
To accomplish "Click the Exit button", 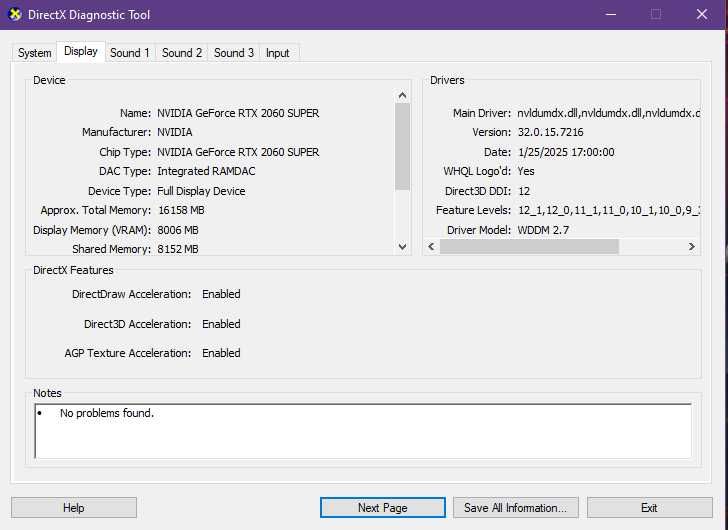I will click(649, 508).
